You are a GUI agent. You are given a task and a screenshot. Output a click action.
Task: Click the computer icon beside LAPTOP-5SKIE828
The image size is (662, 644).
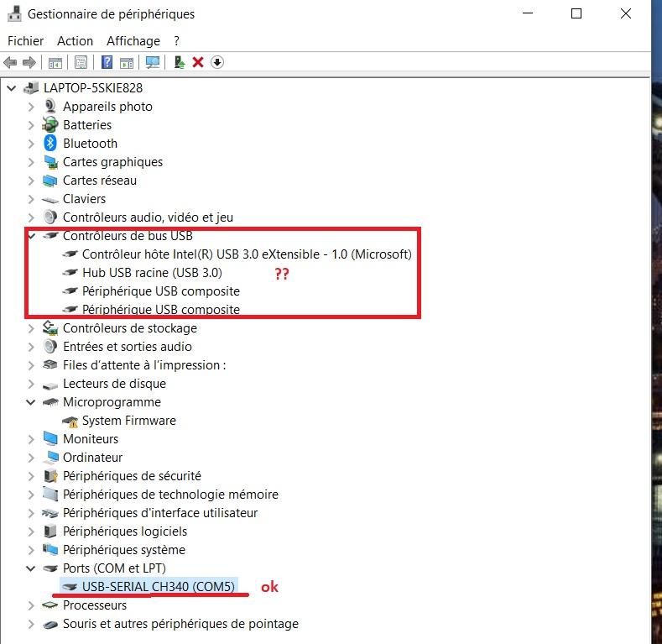pos(31,88)
